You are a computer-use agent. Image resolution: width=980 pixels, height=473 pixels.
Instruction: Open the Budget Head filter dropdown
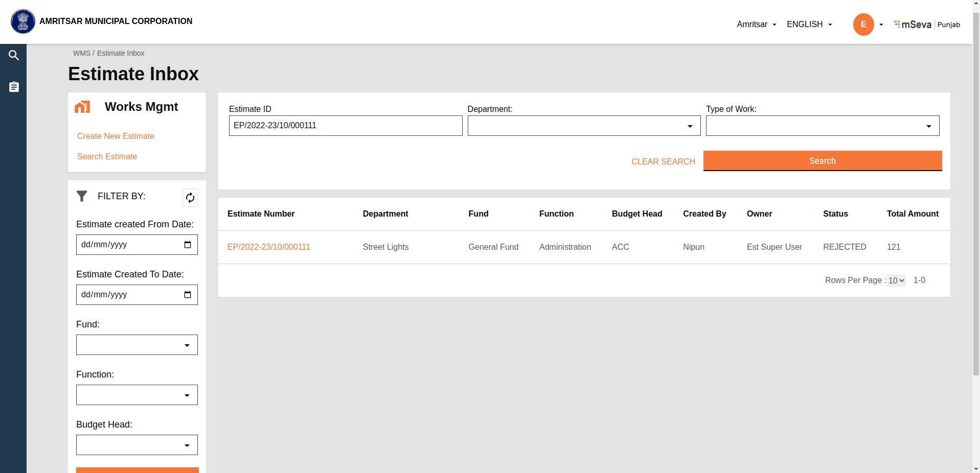pos(136,445)
